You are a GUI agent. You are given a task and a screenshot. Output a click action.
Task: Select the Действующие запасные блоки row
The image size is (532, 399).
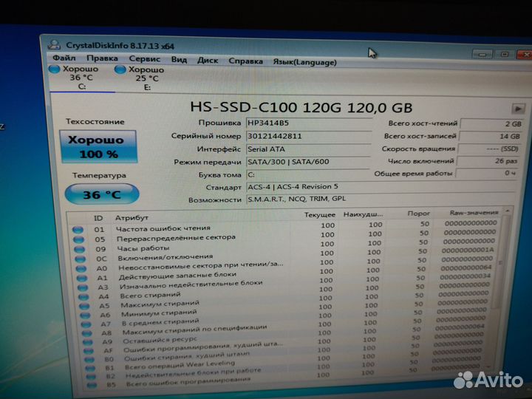(284, 274)
